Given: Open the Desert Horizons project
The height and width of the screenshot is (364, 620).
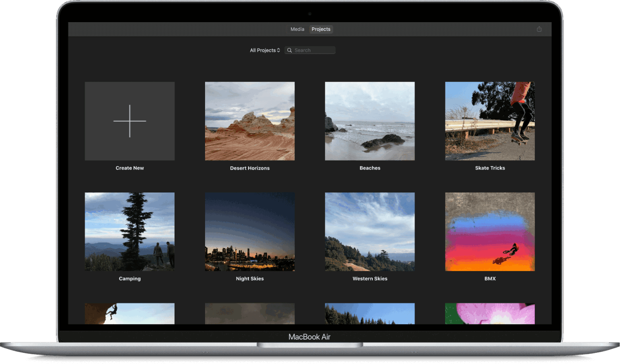Looking at the screenshot, I should pyautogui.click(x=249, y=120).
